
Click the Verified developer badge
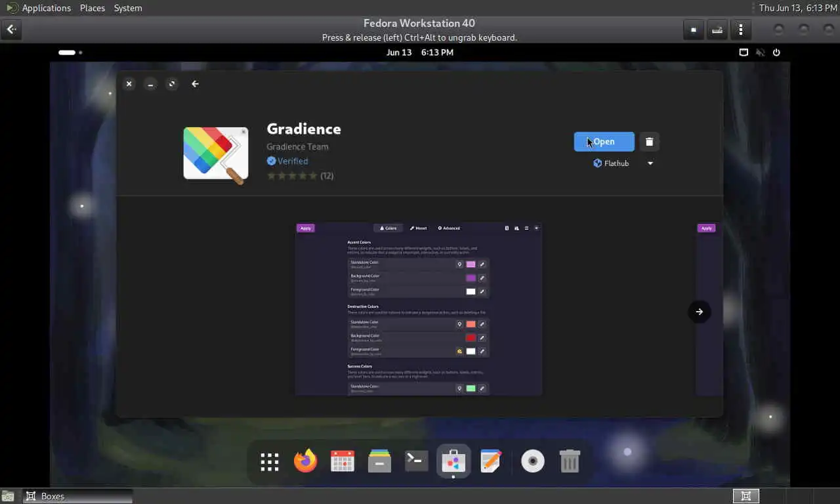pyautogui.click(x=287, y=161)
